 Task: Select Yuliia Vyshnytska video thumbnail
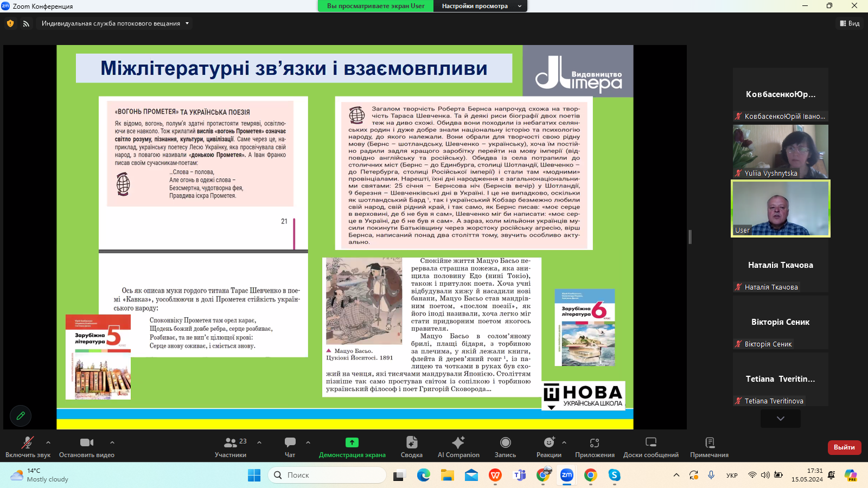pyautogui.click(x=780, y=151)
